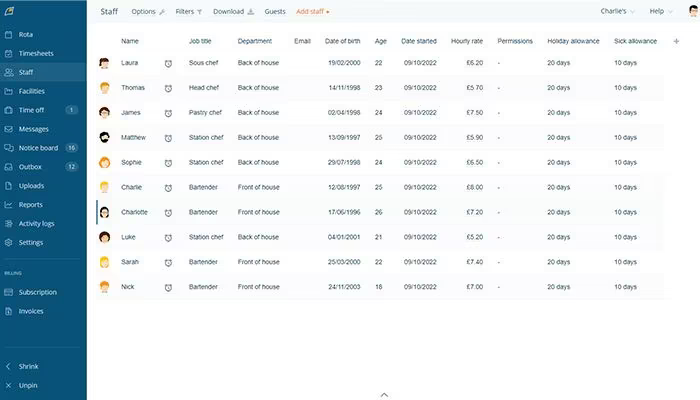The height and width of the screenshot is (400, 700).
Task: Select the name Thomas
Action: pos(133,88)
